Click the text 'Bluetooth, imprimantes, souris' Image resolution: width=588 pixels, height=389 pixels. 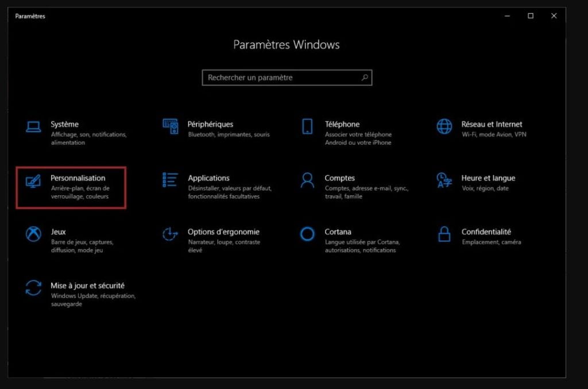click(x=229, y=134)
